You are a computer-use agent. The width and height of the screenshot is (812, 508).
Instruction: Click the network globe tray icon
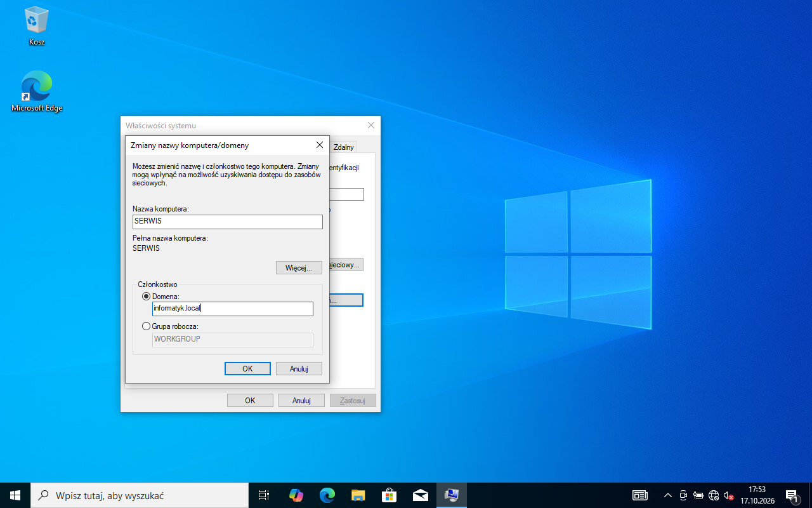click(x=714, y=495)
